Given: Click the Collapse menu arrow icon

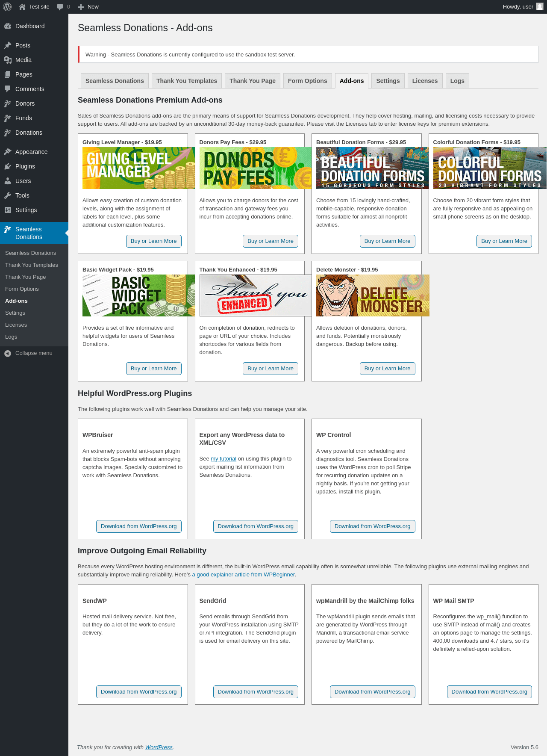Looking at the screenshot, I should 8,353.
